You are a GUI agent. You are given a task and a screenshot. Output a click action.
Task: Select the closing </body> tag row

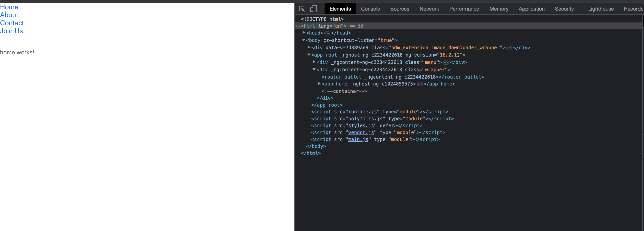point(316,146)
